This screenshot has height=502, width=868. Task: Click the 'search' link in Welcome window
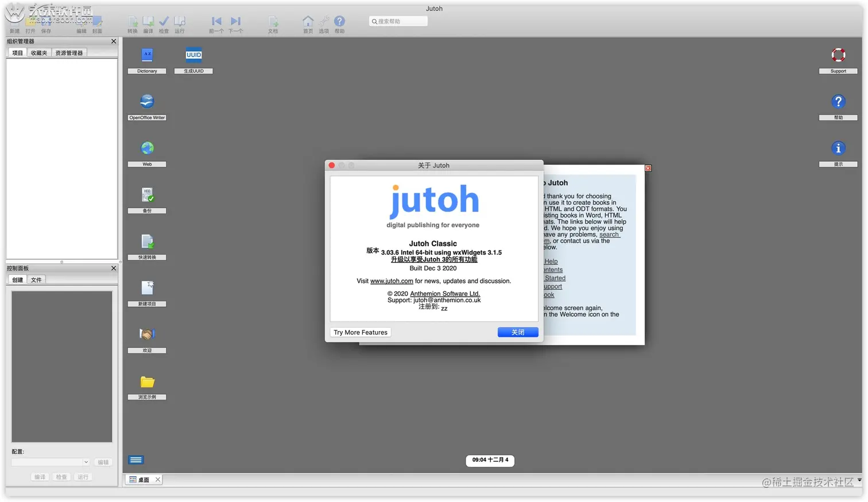609,235
